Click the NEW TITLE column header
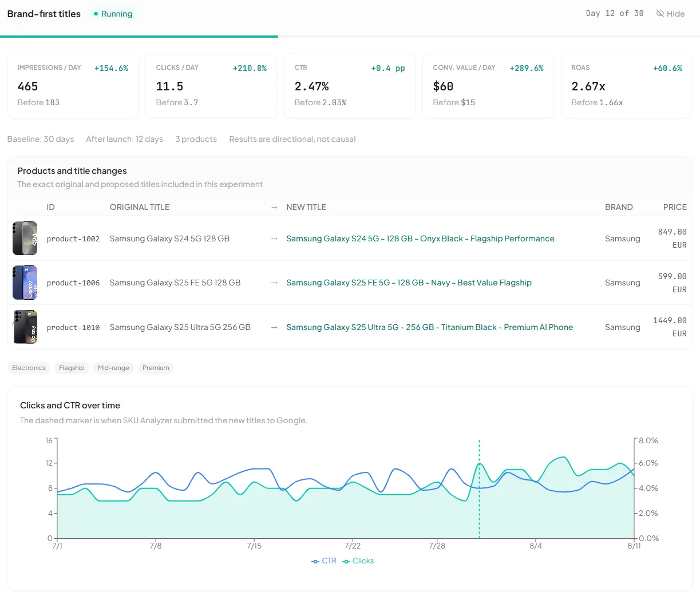Image resolution: width=700 pixels, height=600 pixels. [x=306, y=207]
